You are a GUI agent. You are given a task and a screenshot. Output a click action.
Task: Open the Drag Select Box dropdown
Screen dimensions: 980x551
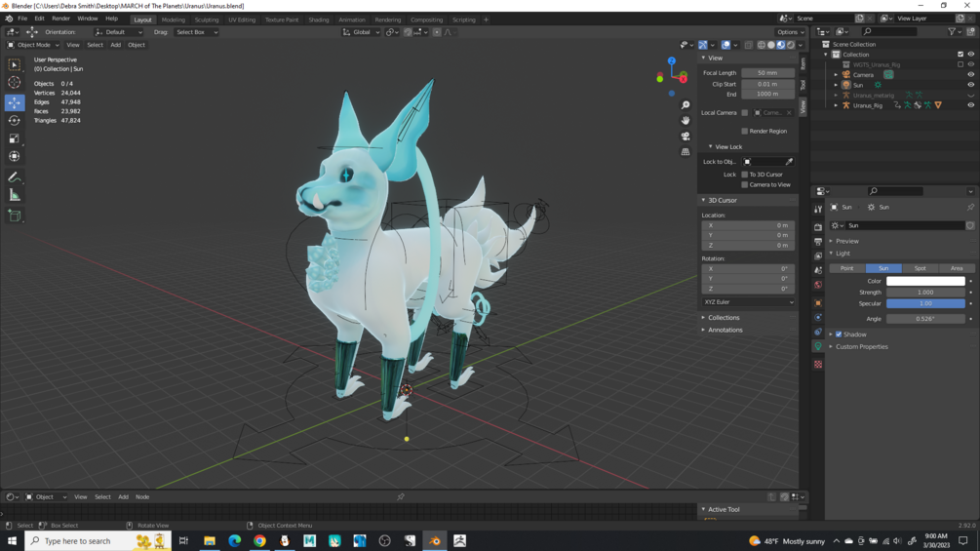(x=196, y=32)
